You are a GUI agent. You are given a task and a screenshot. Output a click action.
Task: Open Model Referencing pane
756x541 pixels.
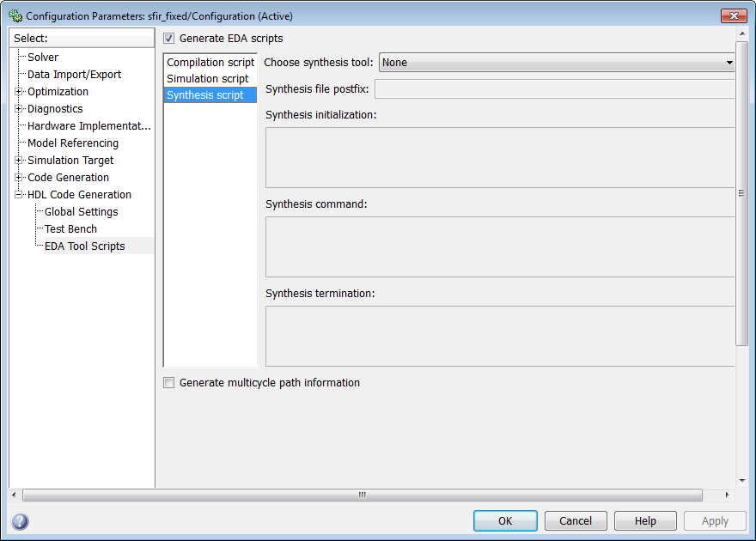tap(73, 143)
